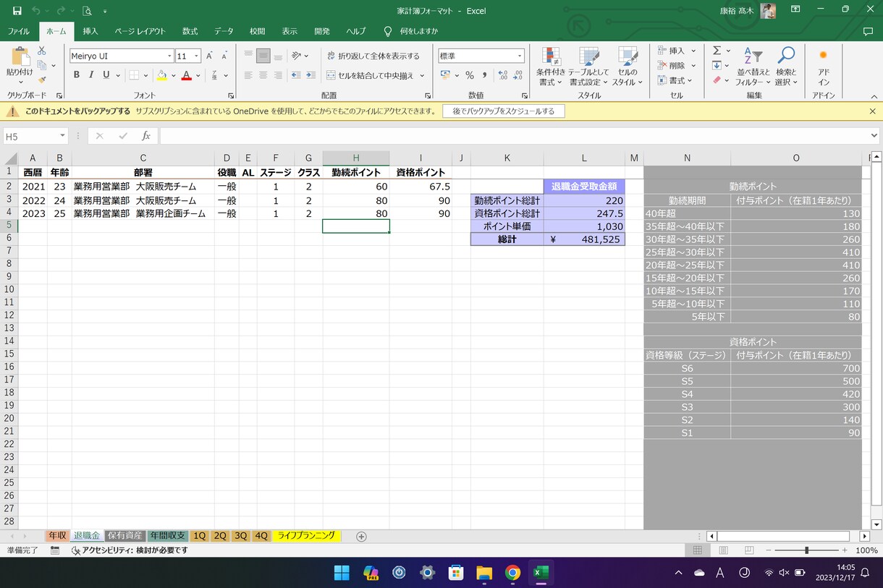Click the Cut scissors icon
883x588 pixels.
point(41,51)
